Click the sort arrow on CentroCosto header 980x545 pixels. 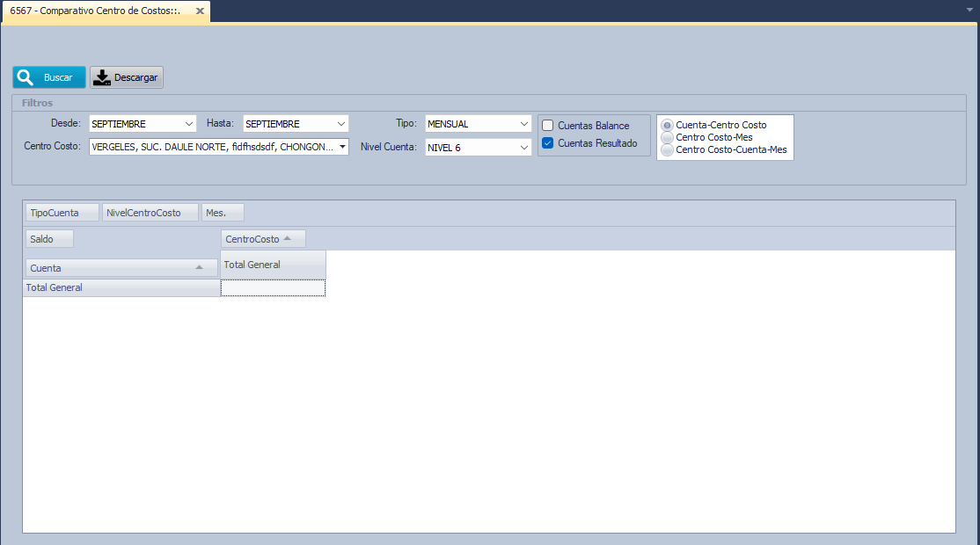tap(288, 238)
